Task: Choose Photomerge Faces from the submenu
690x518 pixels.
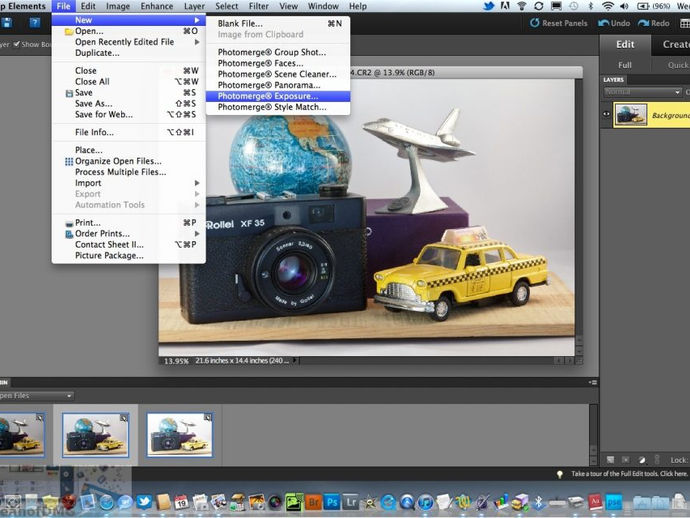Action: pyautogui.click(x=278, y=63)
